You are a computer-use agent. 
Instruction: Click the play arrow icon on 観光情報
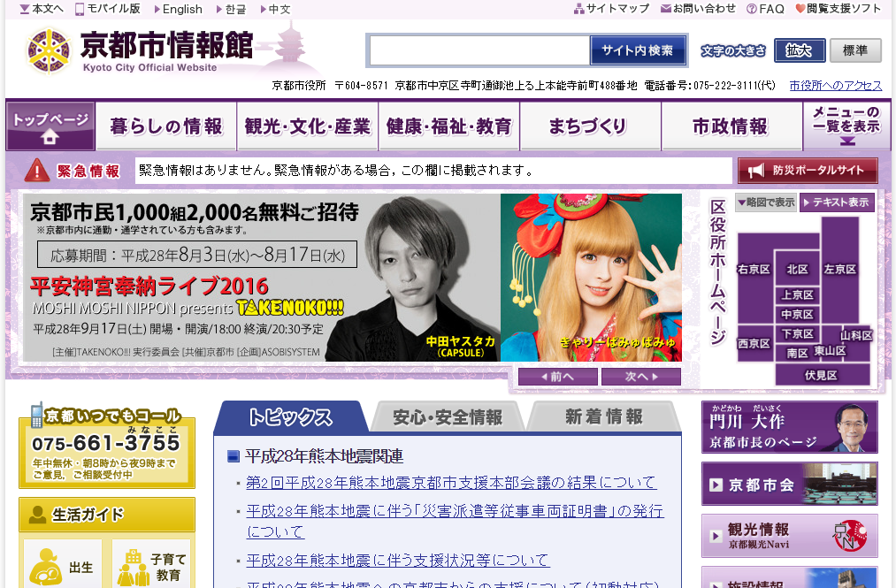click(x=716, y=536)
